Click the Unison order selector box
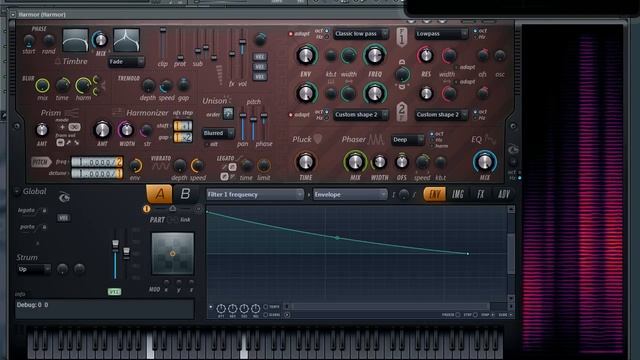Screen dimensions: 640x360 pyautogui.click(x=228, y=113)
